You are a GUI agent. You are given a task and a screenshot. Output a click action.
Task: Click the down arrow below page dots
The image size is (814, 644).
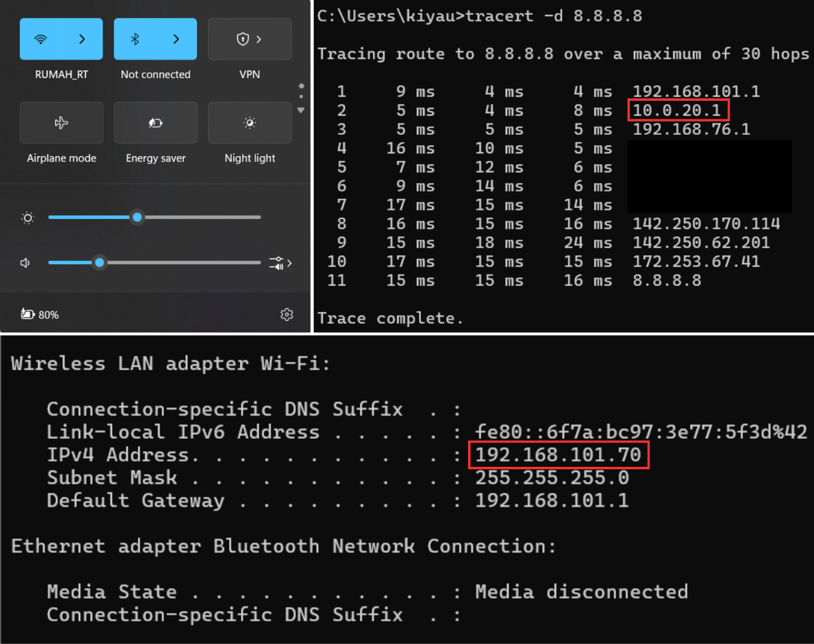tap(301, 110)
